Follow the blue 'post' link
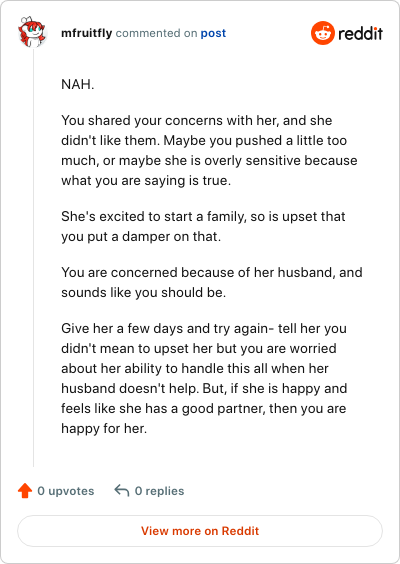Screen dimensions: 400x564 click(213, 33)
